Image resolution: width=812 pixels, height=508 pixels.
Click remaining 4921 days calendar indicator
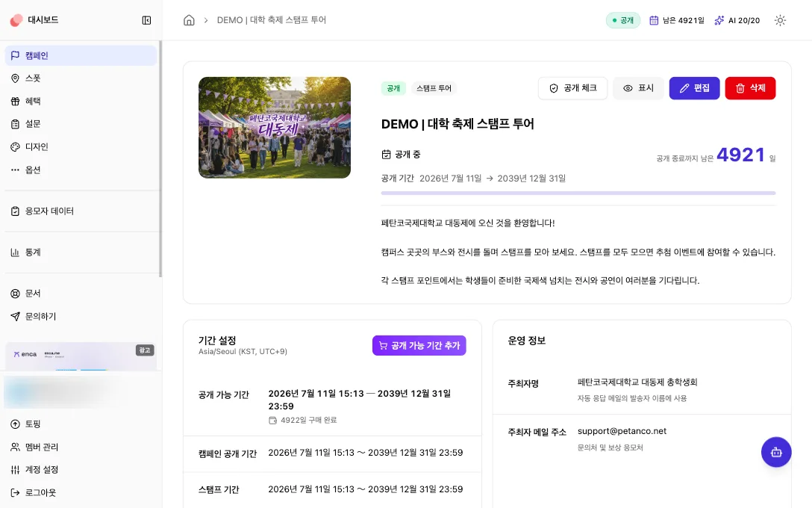pyautogui.click(x=677, y=20)
